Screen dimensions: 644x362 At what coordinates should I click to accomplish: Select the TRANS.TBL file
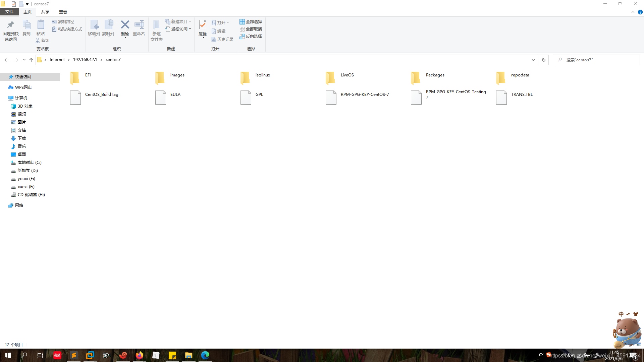coord(515,97)
